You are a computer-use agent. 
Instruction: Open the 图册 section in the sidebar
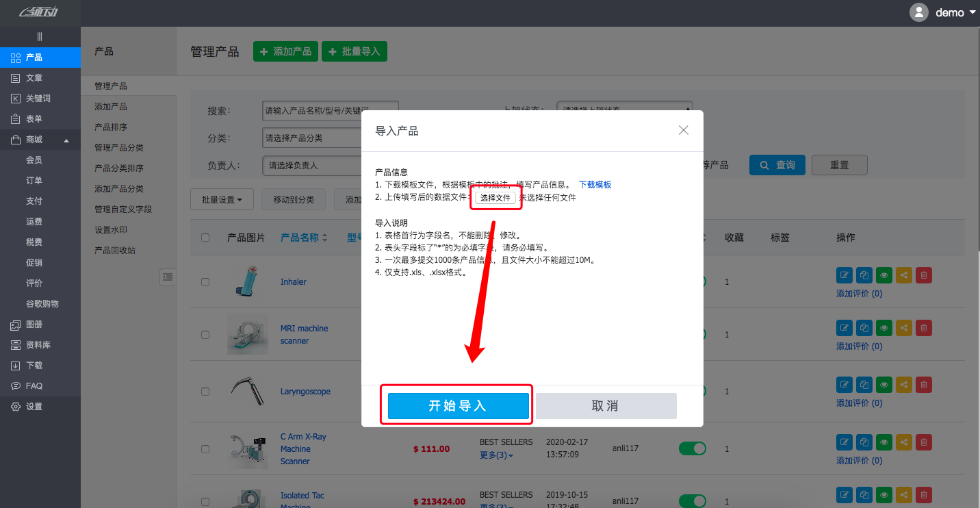31,324
